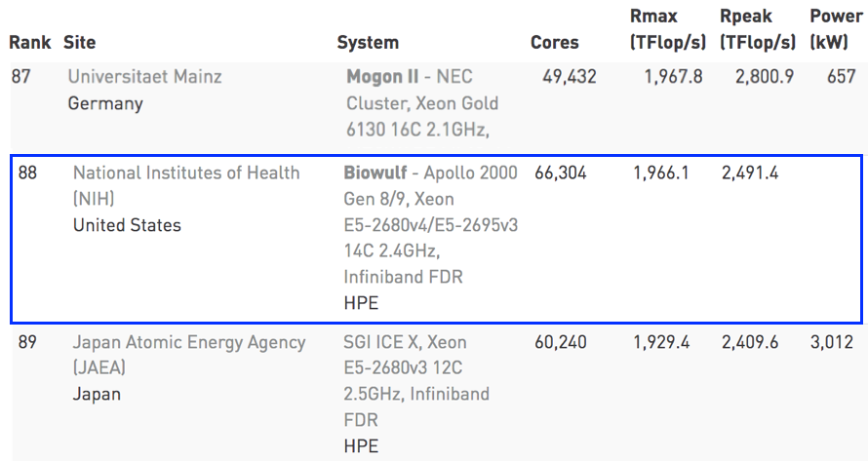
Task: Select rank number 89 cell
Action: point(28,343)
